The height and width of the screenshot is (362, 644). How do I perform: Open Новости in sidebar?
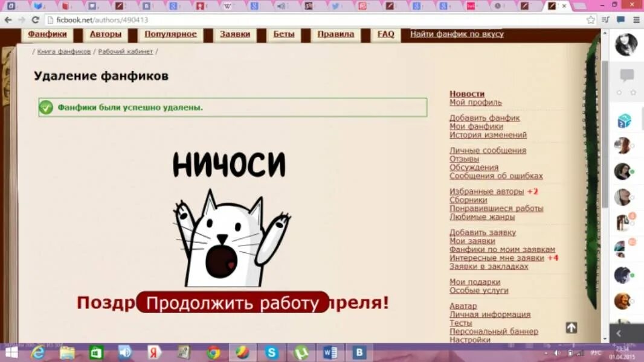point(467,94)
